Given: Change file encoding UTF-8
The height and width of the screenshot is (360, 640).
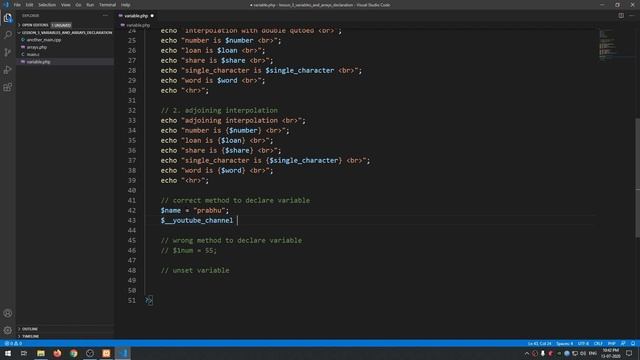Looking at the screenshot, I should coord(583,344).
